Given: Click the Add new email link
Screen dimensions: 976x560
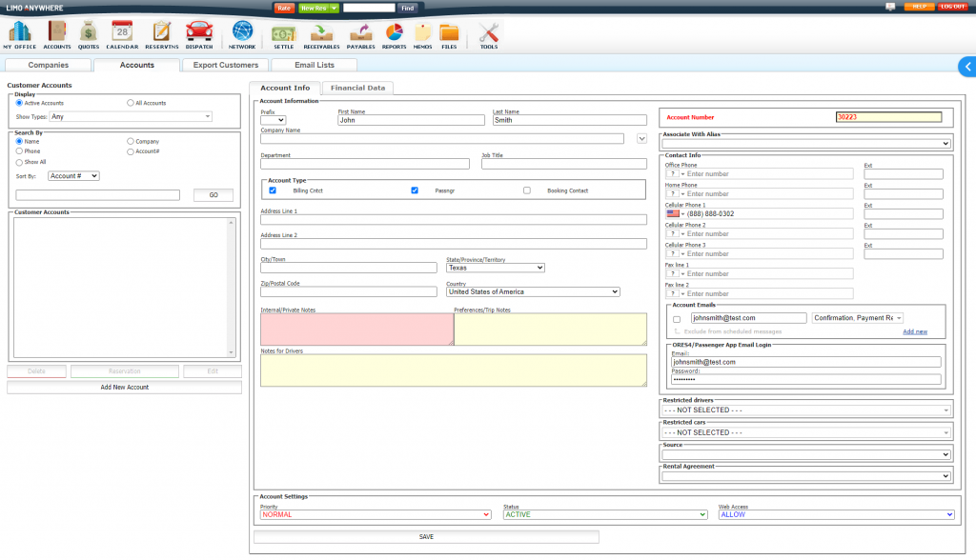Looking at the screenshot, I should click(x=915, y=331).
